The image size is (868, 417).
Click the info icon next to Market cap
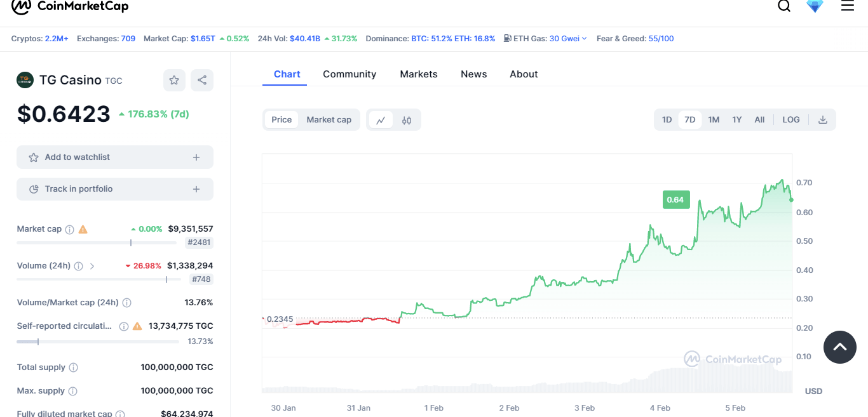coord(70,229)
